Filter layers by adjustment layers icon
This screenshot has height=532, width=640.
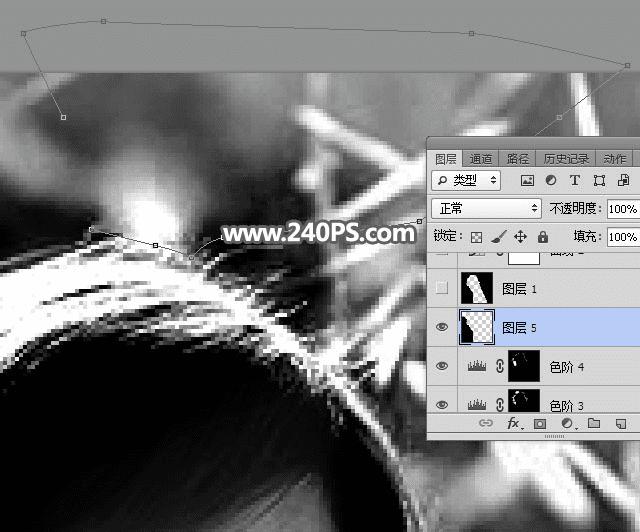coord(551,180)
